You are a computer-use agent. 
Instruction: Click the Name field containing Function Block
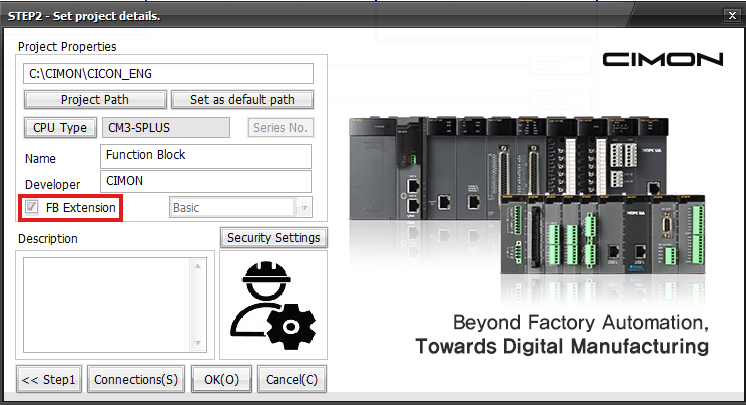pyautogui.click(x=206, y=156)
